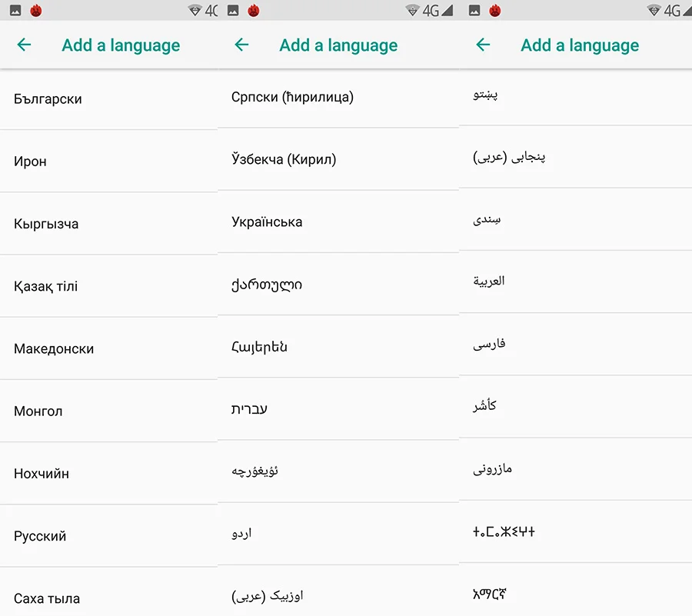Screen dimensions: 692x616
Task: Tap red flame notification icon above Українська screen
Action: 253,11
